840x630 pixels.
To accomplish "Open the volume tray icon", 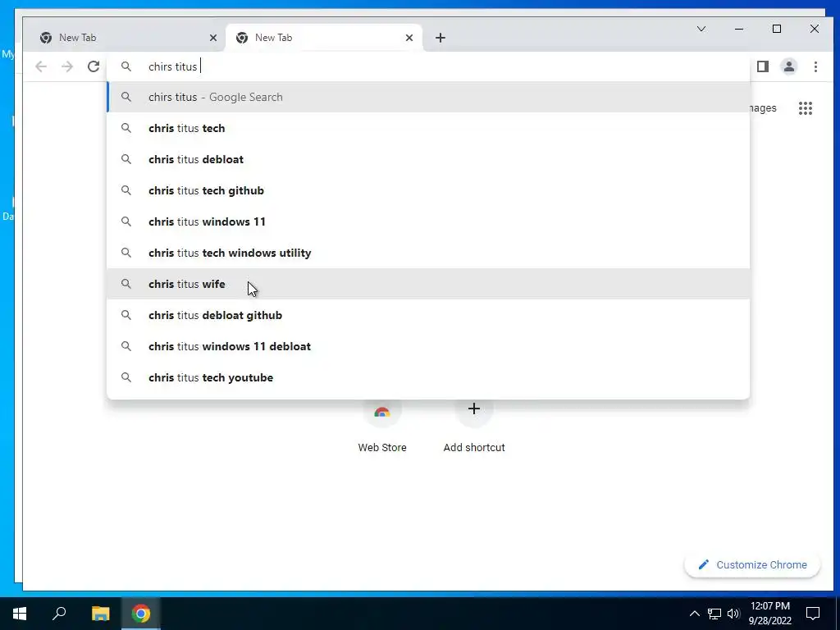I will pyautogui.click(x=733, y=614).
